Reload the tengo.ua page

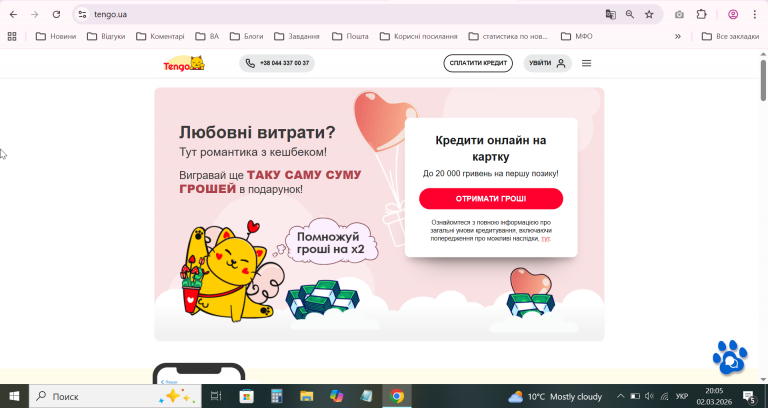(x=56, y=15)
